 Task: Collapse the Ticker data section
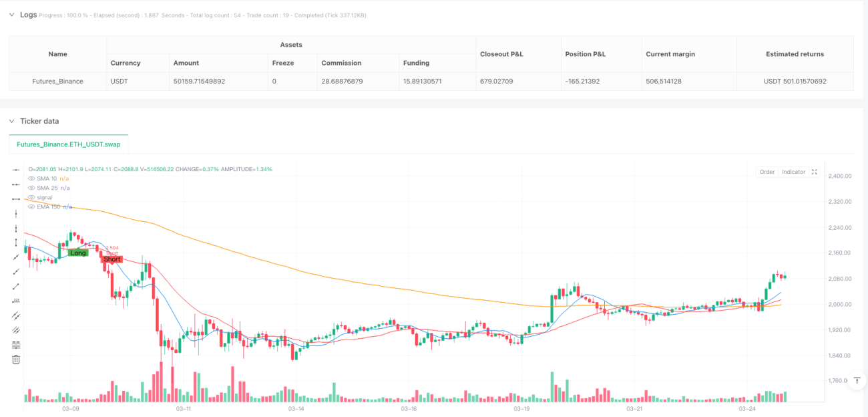pyautogui.click(x=11, y=121)
